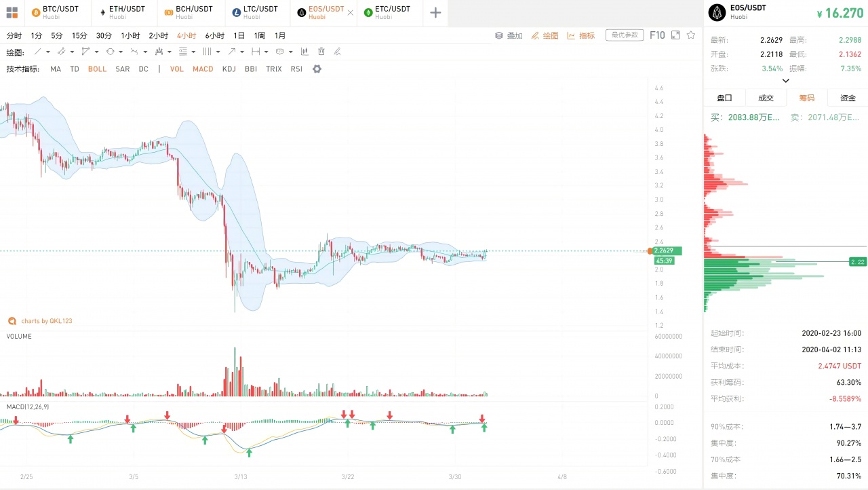Delete drawings with the trash icon
This screenshot has width=868, height=490.
click(x=321, y=52)
